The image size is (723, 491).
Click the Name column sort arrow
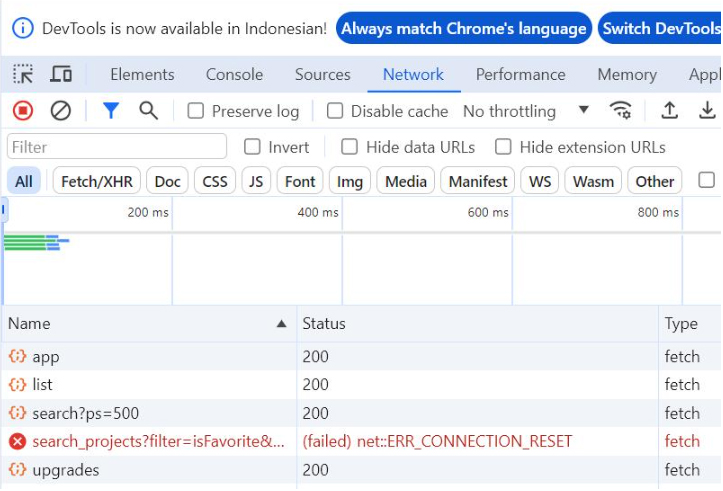(x=281, y=324)
